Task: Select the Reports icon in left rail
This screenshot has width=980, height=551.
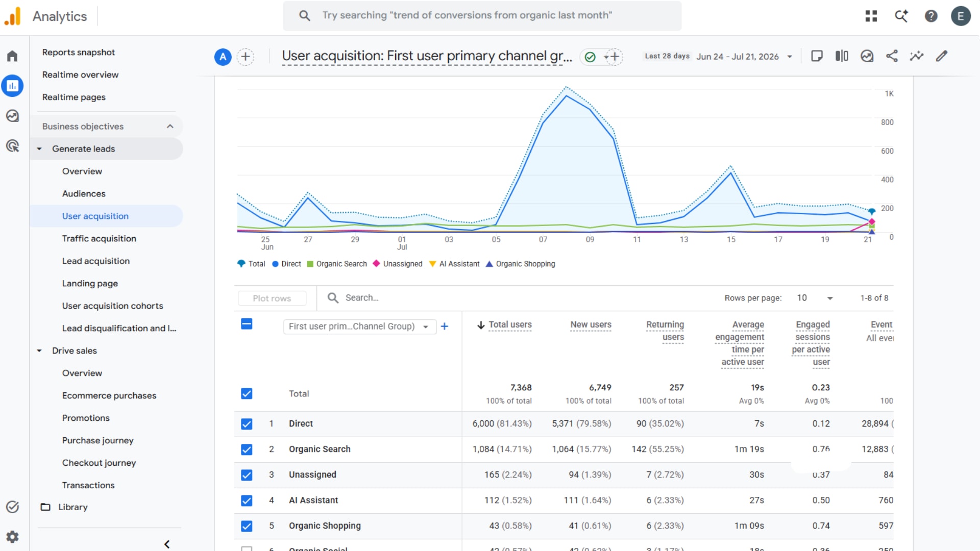Action: click(x=12, y=86)
